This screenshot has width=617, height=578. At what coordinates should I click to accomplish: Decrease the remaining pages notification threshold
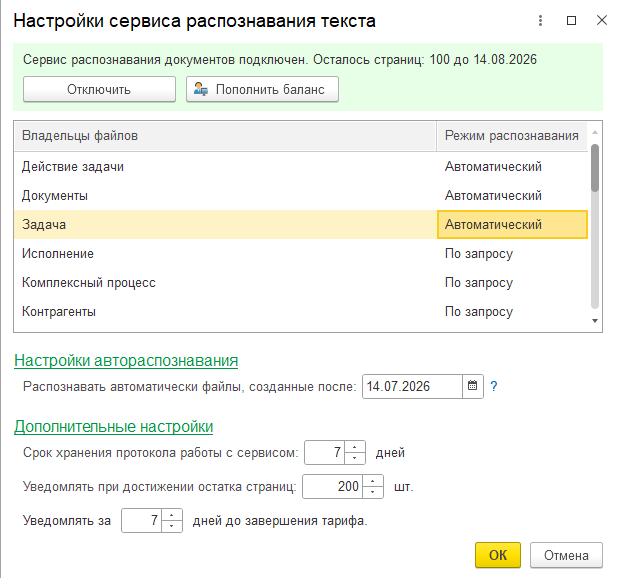pyautogui.click(x=373, y=492)
